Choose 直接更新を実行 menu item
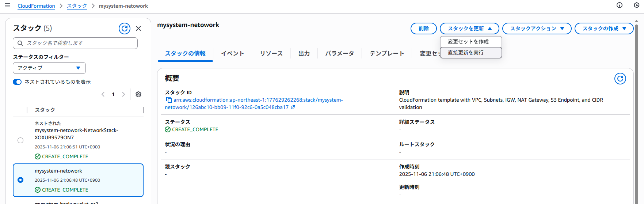 point(471,53)
